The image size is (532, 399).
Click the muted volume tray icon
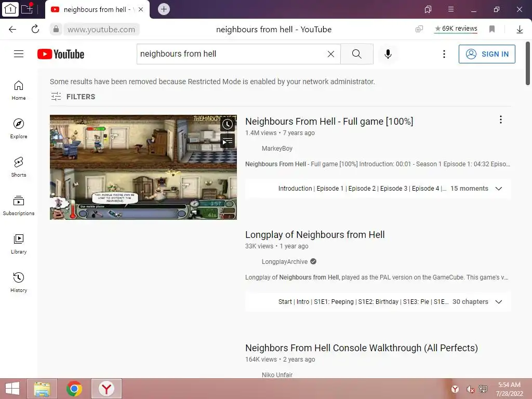tap(470, 389)
